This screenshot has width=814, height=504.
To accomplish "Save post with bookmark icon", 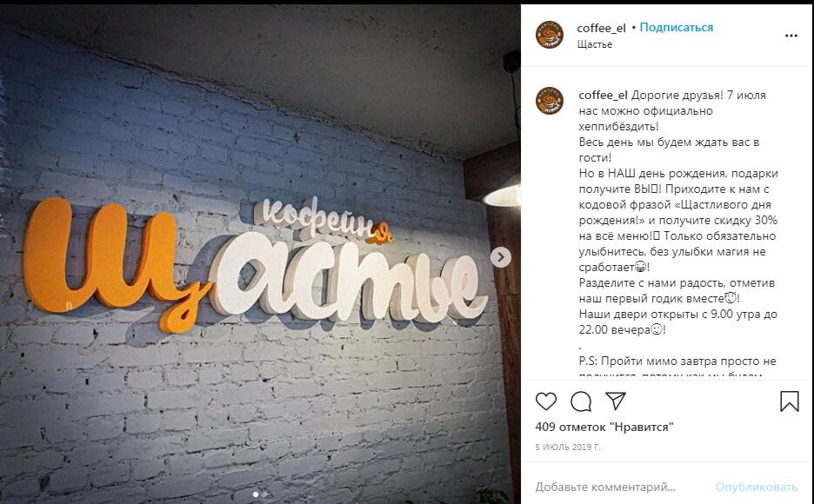I will point(789,401).
